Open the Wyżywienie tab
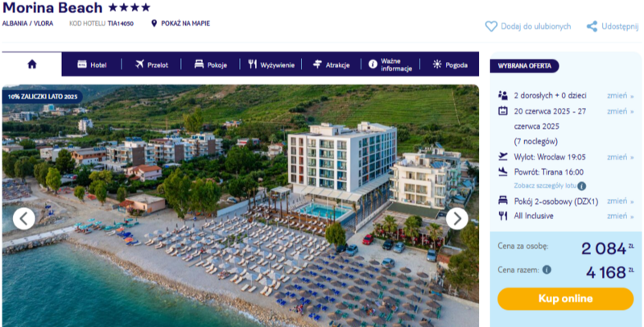Viewport: 644px width, 327px height. 271,64
